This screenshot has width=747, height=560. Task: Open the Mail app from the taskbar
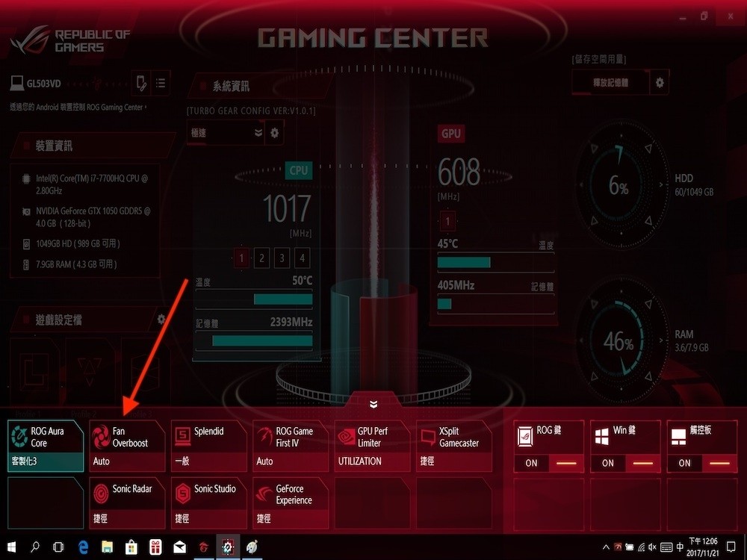coord(179,547)
